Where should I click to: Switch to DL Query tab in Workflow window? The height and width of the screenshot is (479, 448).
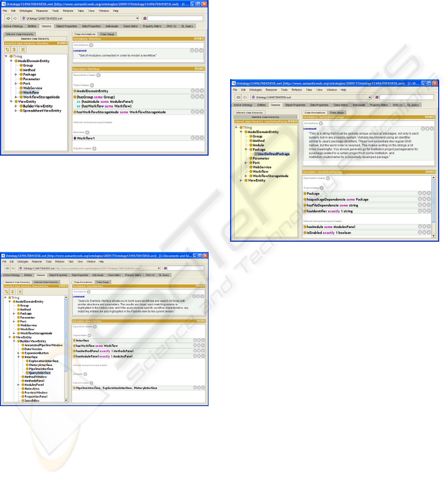point(188,26)
